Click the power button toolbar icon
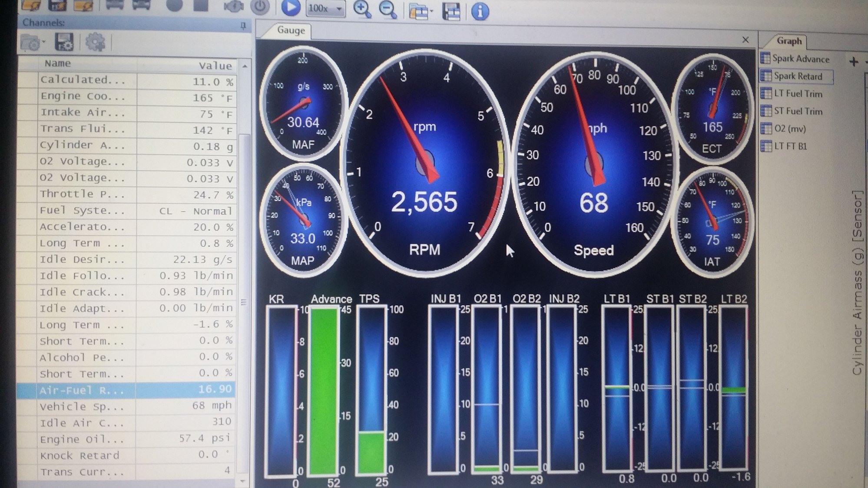This screenshot has width=868, height=488. point(260,7)
